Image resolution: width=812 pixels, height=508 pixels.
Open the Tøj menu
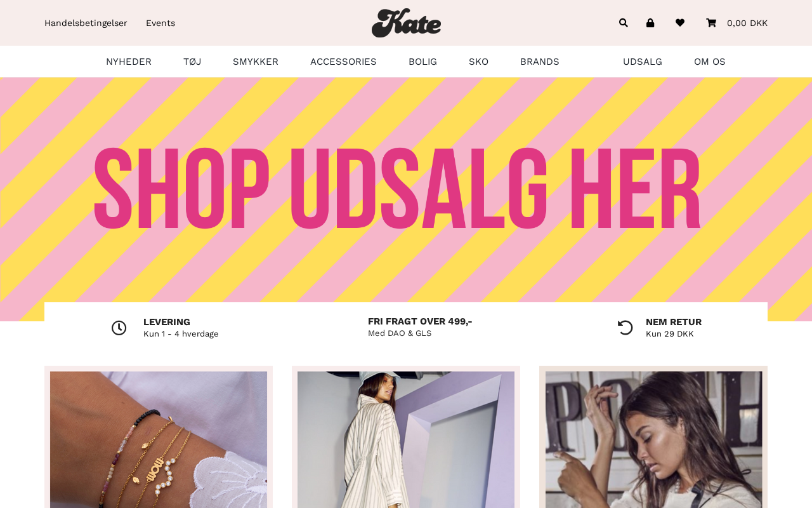[x=192, y=62]
